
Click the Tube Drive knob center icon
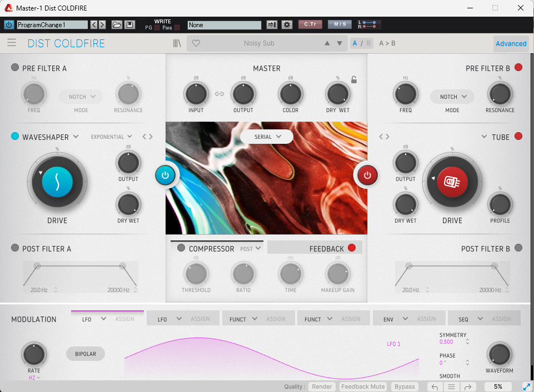[452, 182]
